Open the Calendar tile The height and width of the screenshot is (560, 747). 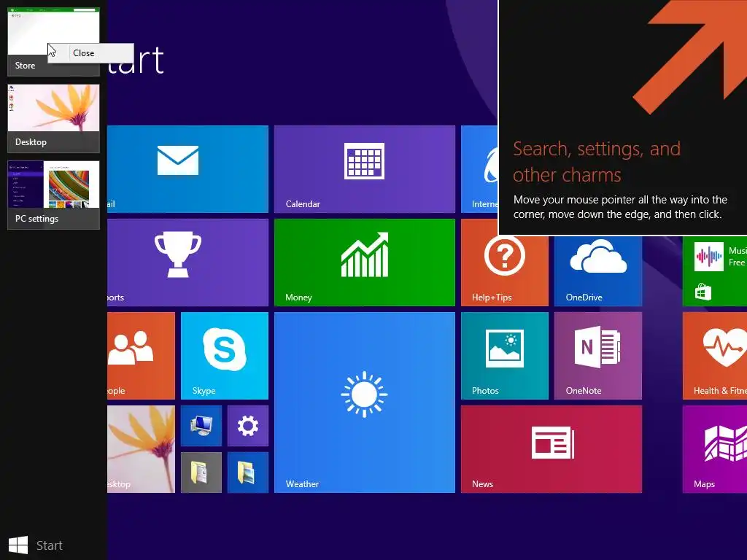tap(365, 169)
